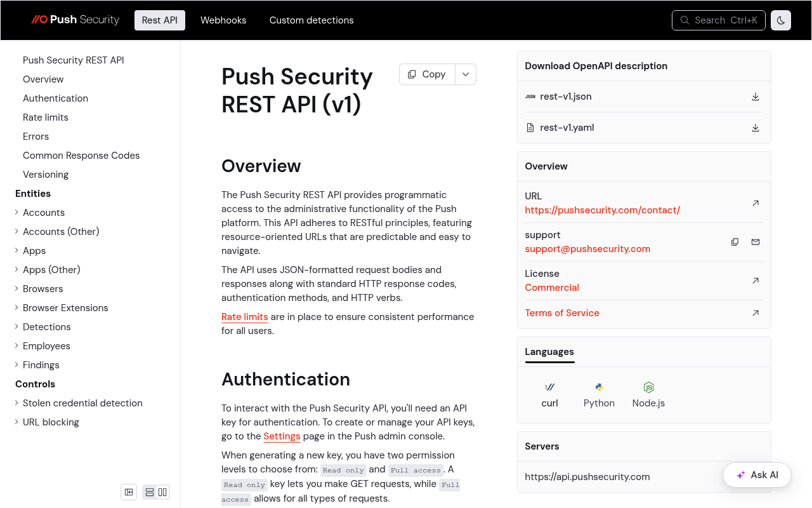Open the Copy options dropdown arrow
The image size is (812, 508).
466,74
